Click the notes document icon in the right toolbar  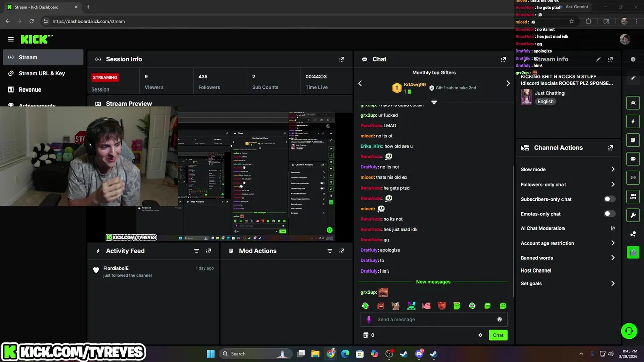633,140
